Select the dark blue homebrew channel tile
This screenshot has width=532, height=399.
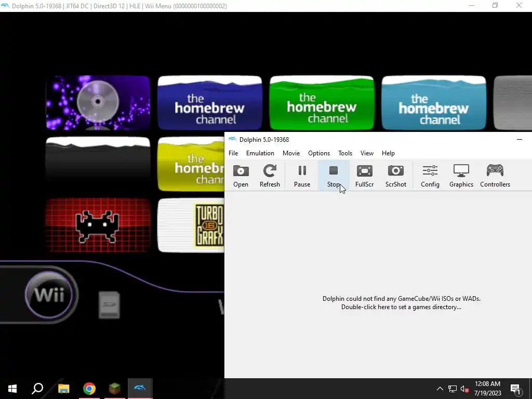(210, 102)
